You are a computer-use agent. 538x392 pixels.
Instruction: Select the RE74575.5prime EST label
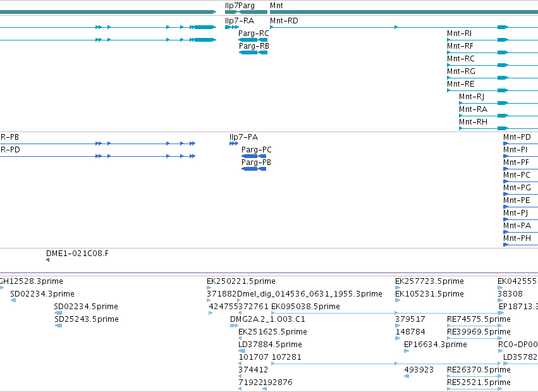pyautogui.click(x=479, y=319)
